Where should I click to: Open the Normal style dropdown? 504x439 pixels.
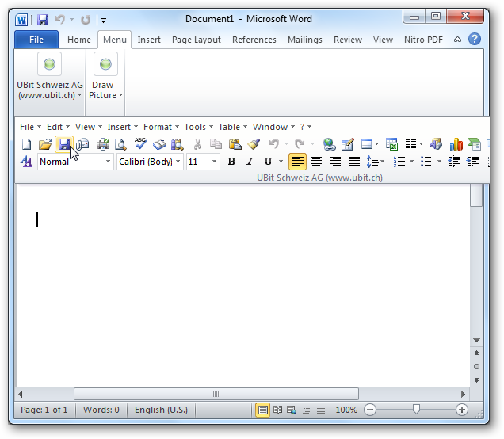click(108, 162)
